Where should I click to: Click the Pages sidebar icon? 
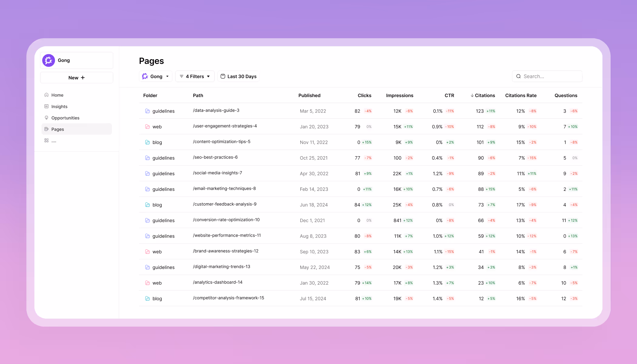[x=46, y=129]
